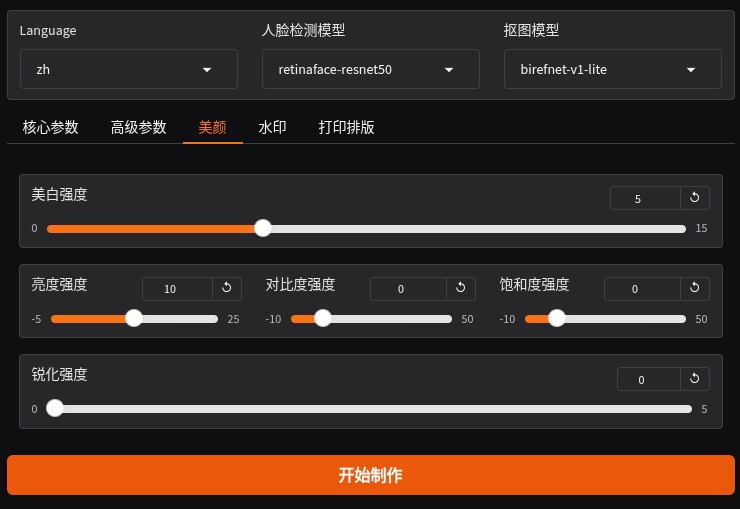
Task: Reset the 饱和度强度 value
Action: (x=695, y=288)
